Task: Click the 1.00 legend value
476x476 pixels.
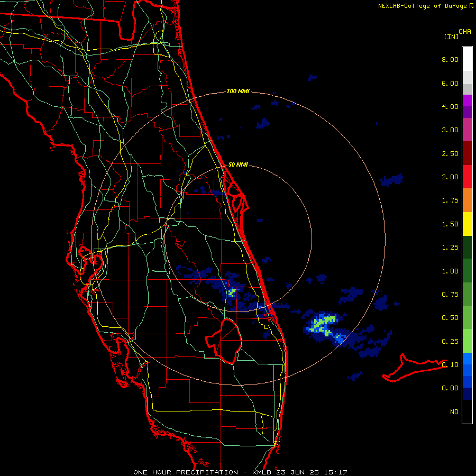Action: pyautogui.click(x=450, y=271)
